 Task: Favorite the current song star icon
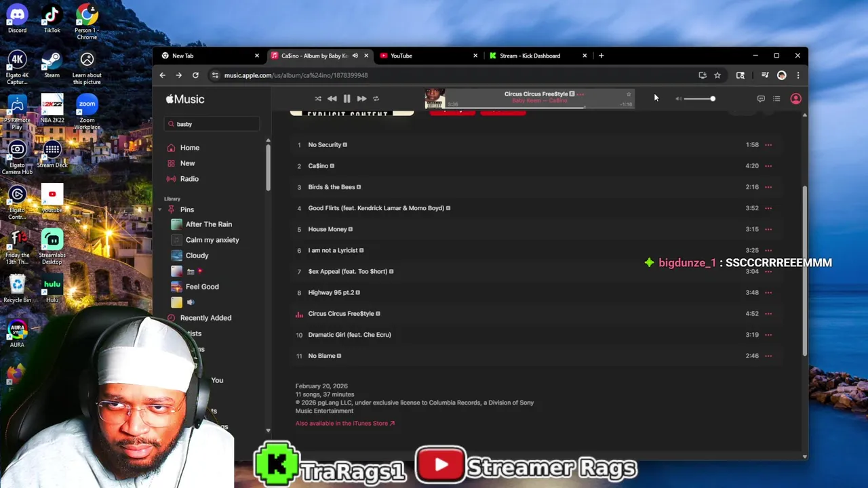(629, 94)
